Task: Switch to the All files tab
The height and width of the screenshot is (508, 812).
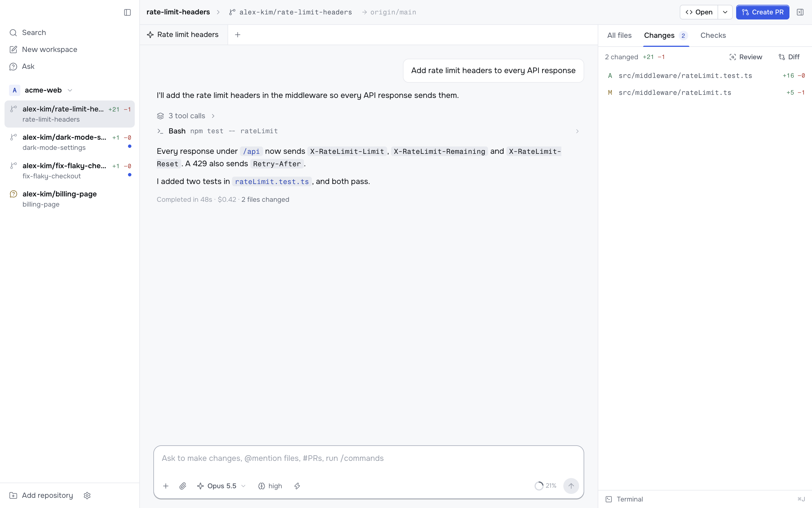Action: (x=619, y=35)
